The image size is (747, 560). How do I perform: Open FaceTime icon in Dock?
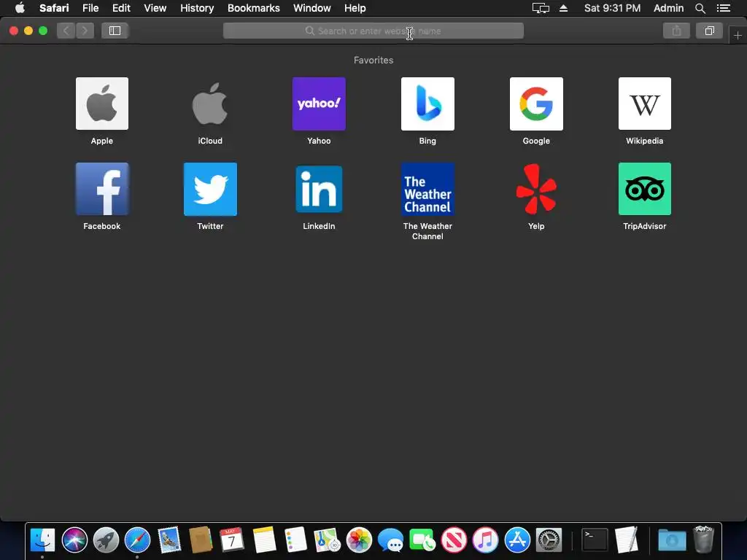(422, 540)
